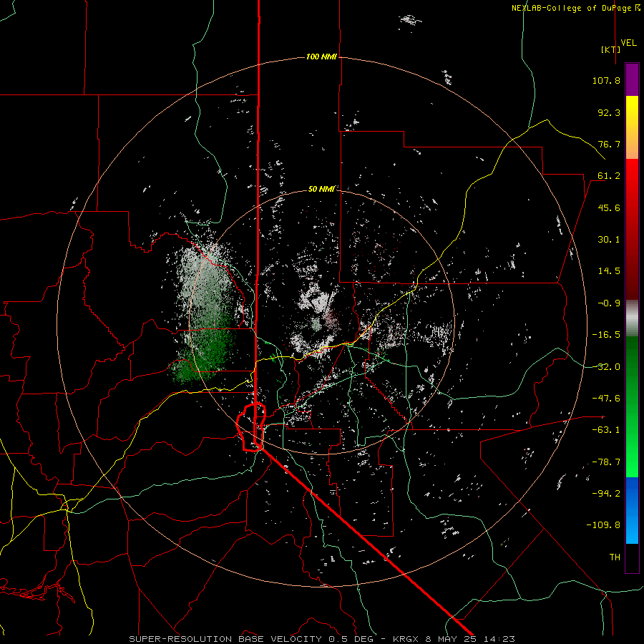This screenshot has height=644, width=644.
Task: Click the purple top segment of color bar
Action: (632, 80)
